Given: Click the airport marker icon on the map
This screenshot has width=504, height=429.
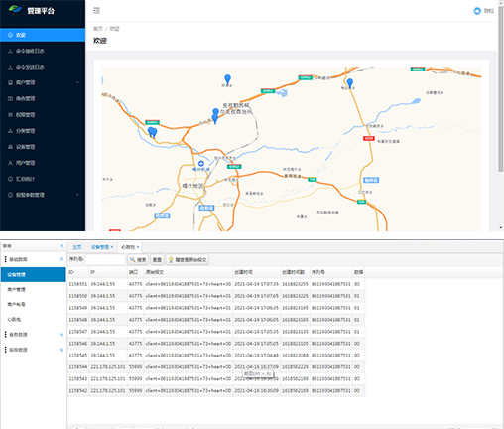Looking at the screenshot, I should (x=201, y=164).
